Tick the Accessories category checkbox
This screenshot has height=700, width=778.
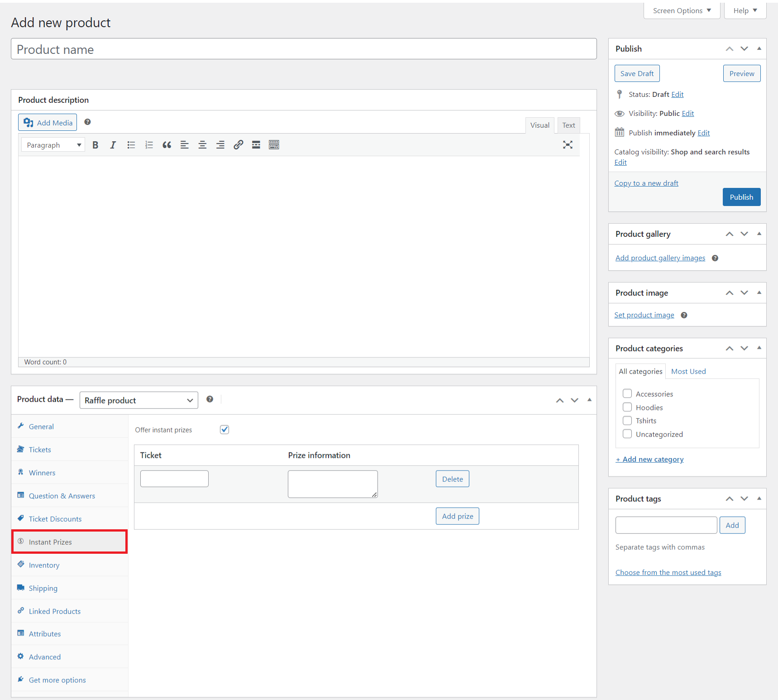[x=627, y=393]
